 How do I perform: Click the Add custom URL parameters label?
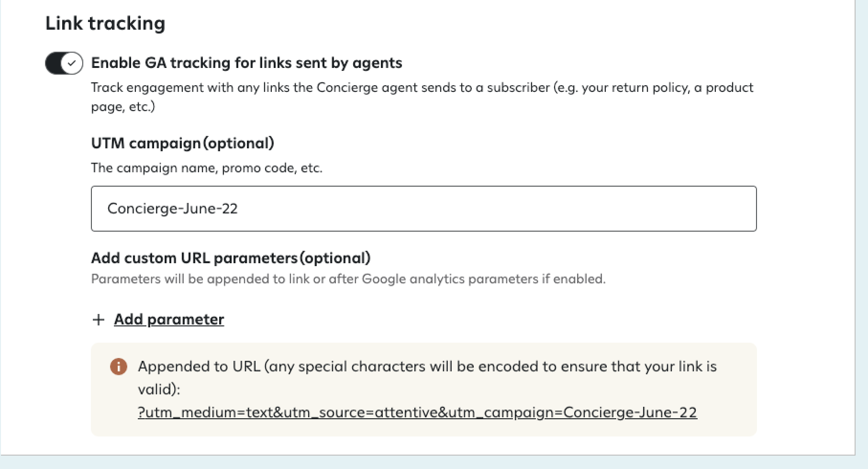231,258
